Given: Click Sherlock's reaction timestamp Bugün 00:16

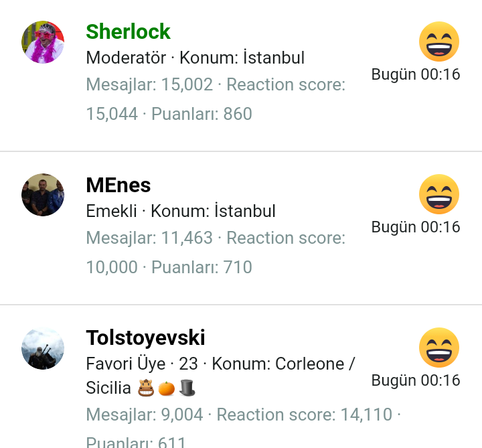Looking at the screenshot, I should click(x=416, y=74).
